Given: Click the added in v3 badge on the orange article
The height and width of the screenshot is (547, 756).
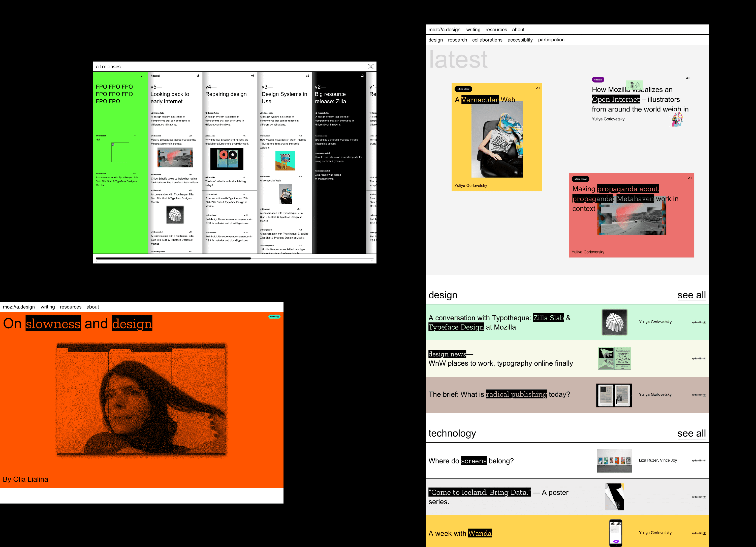Looking at the screenshot, I should (274, 316).
